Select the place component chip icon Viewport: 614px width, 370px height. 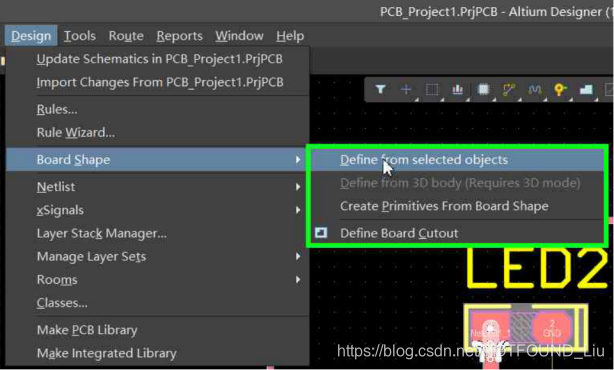point(483,90)
